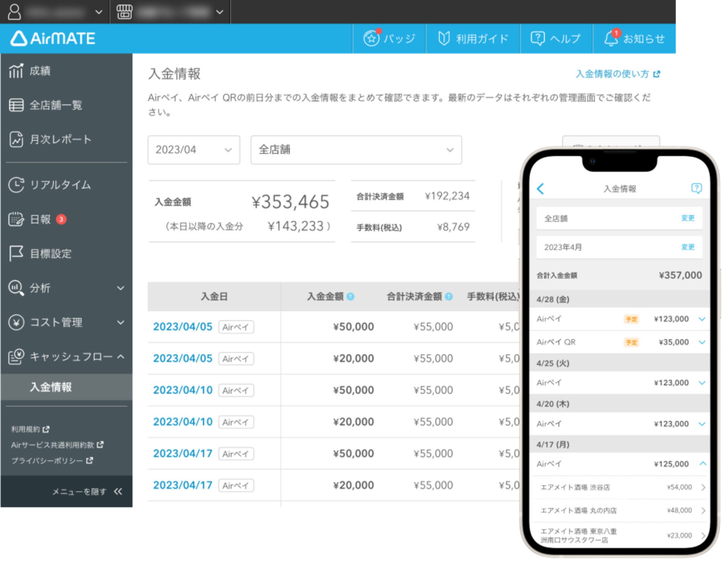Click the 予定 tag on Airペイ QR row
This screenshot has width=728, height=561.
click(x=631, y=343)
